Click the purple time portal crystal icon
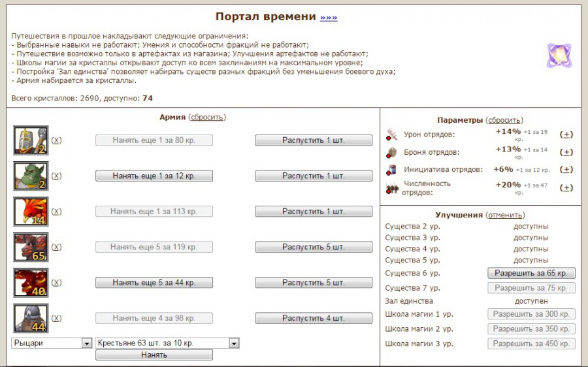 pyautogui.click(x=559, y=56)
